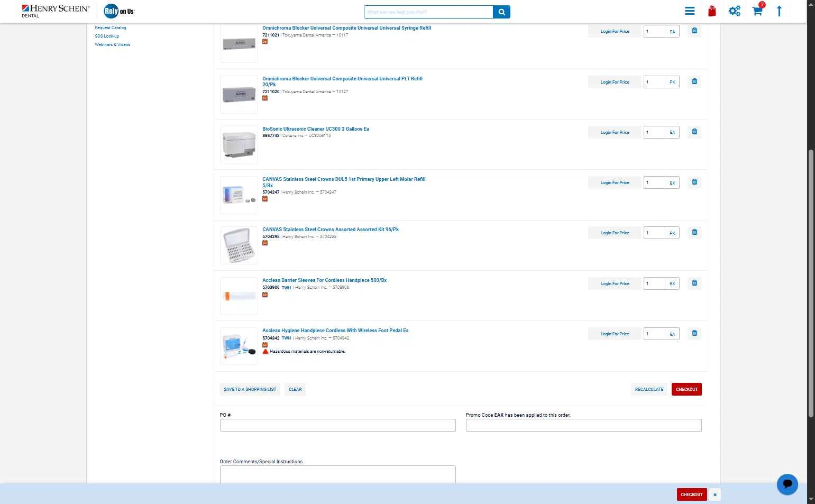
Task: Click Save To A Shopping List button
Action: tap(250, 389)
